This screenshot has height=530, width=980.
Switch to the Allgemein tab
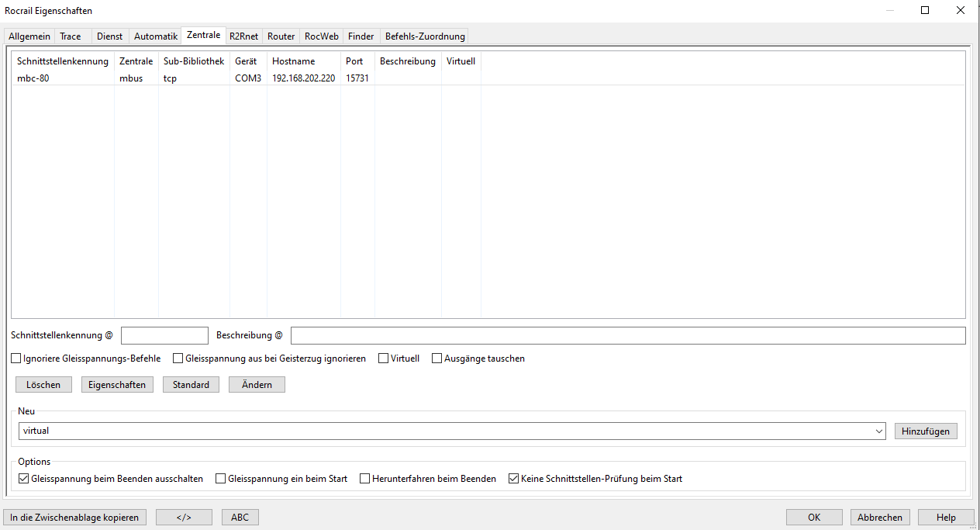[x=29, y=36]
